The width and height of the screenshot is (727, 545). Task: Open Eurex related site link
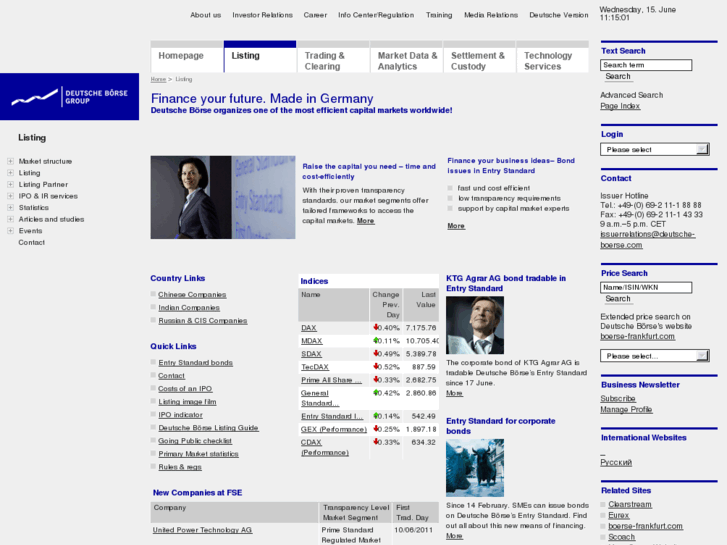(619, 515)
